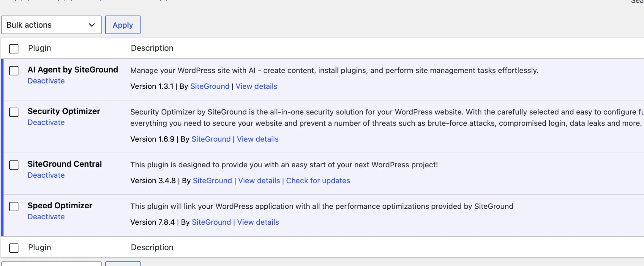This screenshot has width=644, height=266.
Task: Deactivate Speed Optimizer plugin
Action: point(46,217)
